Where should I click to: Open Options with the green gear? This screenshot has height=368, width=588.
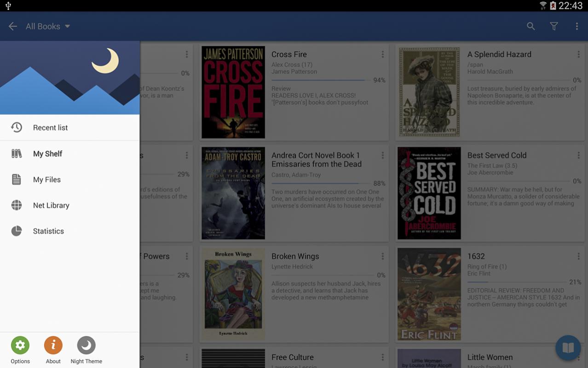tap(20, 345)
